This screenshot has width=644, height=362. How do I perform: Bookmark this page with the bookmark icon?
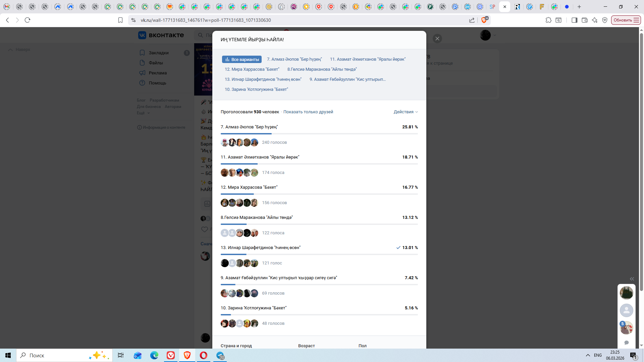pos(120,20)
